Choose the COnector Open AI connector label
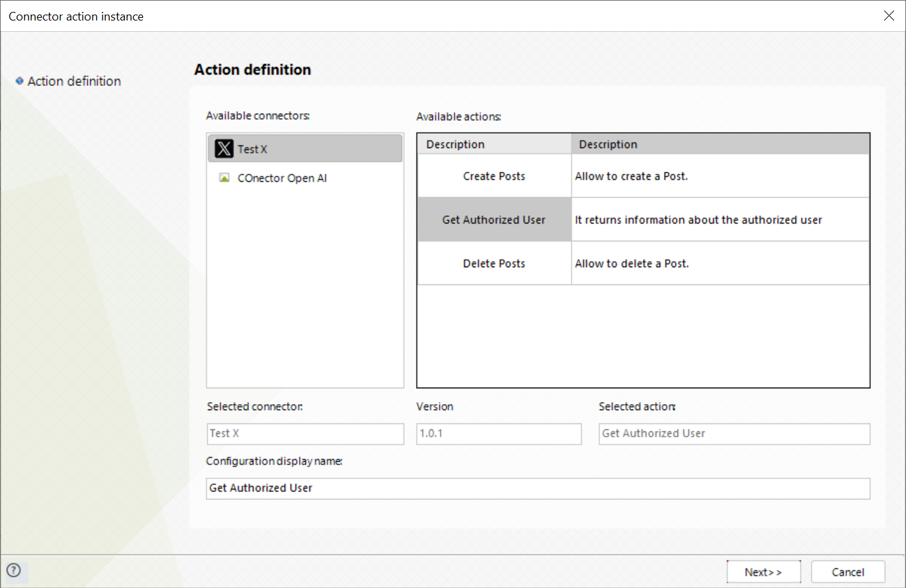 pyautogui.click(x=282, y=178)
